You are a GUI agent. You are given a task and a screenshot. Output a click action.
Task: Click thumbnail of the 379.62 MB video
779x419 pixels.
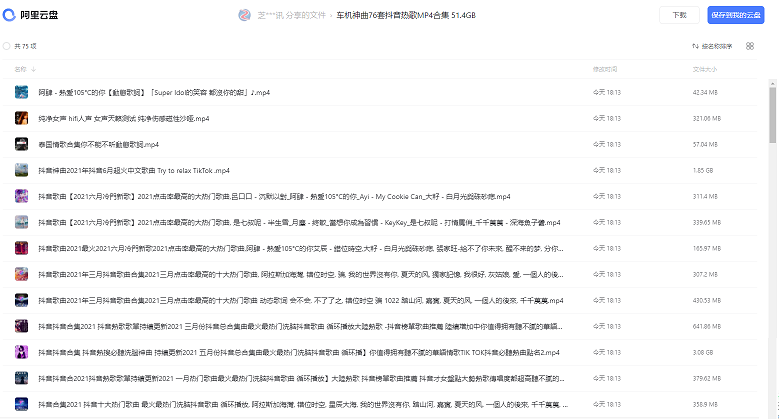pos(21,378)
